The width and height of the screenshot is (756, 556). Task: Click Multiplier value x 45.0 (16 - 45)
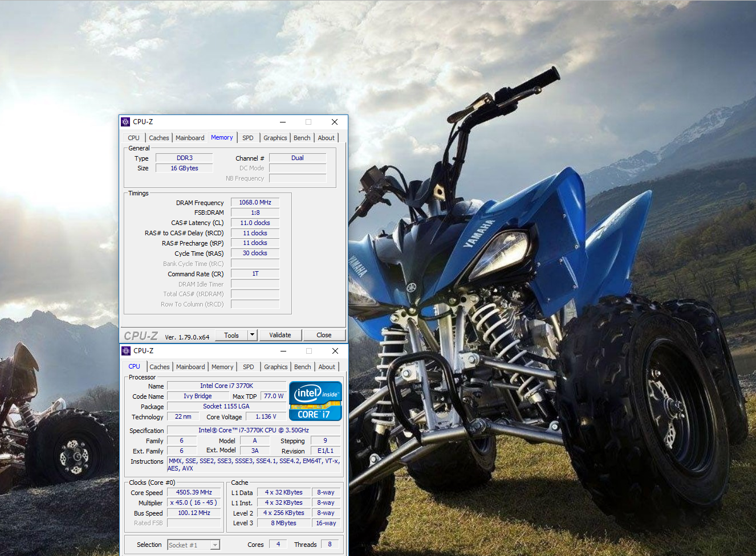[x=194, y=502]
